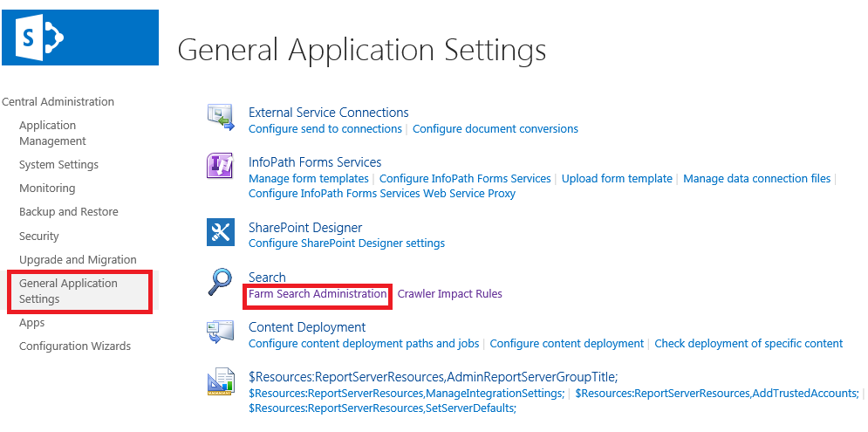
Task: Select Monitoring in the left navigation
Action: 47,189
